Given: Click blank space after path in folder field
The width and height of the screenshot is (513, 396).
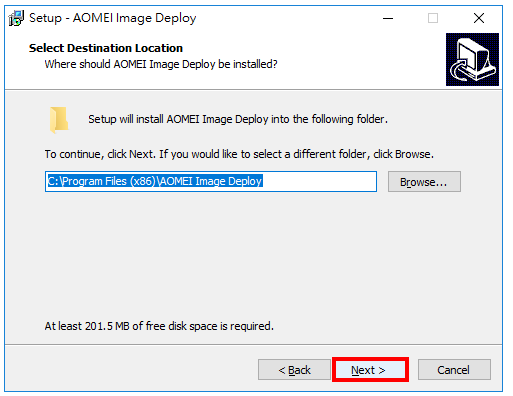Looking at the screenshot, I should click(x=319, y=182).
